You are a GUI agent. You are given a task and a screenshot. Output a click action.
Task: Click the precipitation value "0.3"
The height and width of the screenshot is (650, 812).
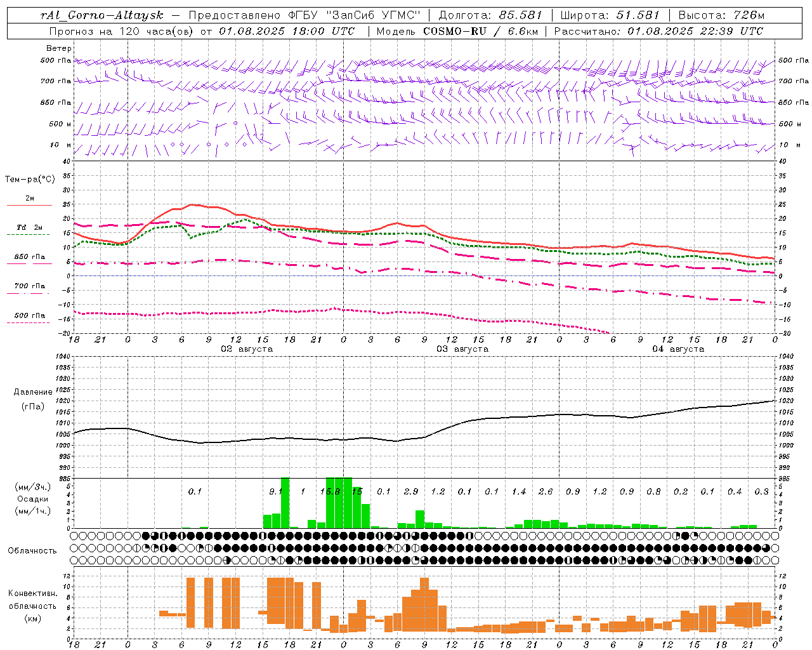[762, 491]
